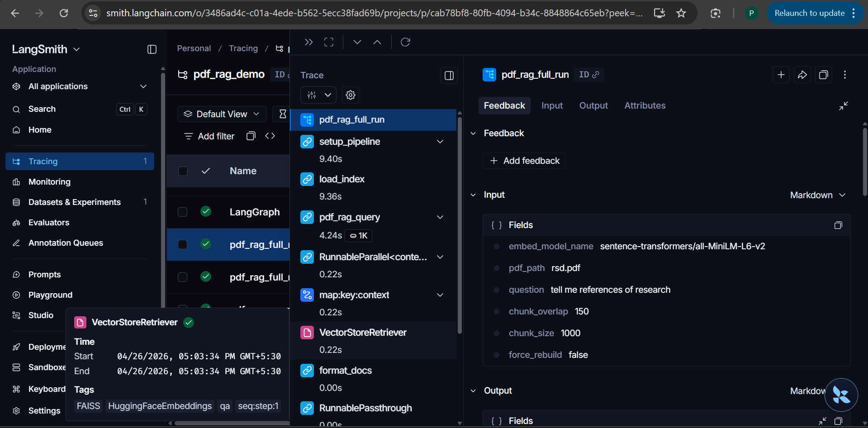Open the trace filter options dropdown
This screenshot has height=428, width=868.
(x=318, y=95)
